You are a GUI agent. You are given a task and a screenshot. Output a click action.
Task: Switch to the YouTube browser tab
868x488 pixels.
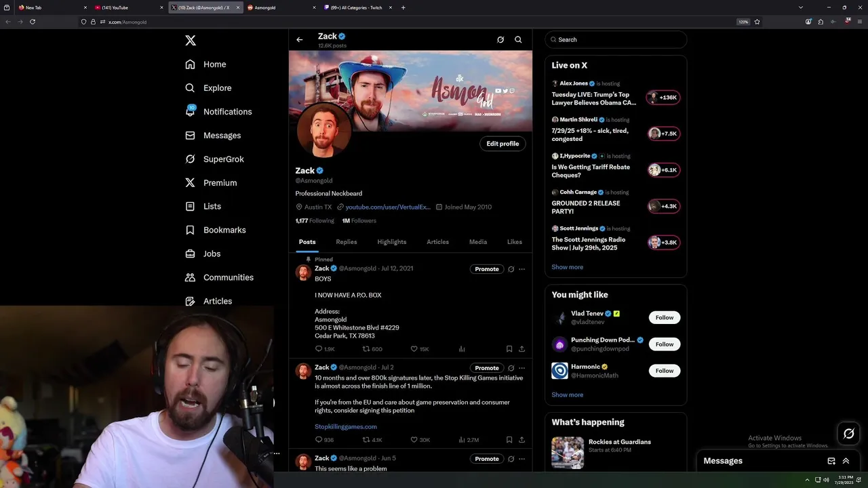(127, 7)
